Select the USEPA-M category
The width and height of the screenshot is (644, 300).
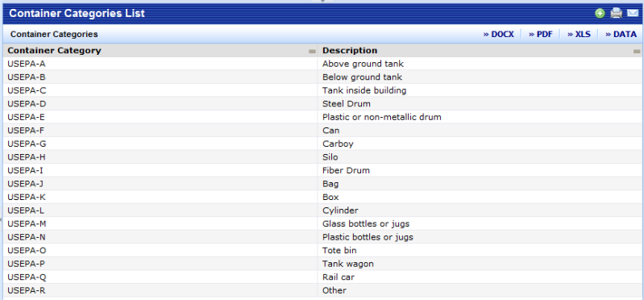click(x=27, y=224)
